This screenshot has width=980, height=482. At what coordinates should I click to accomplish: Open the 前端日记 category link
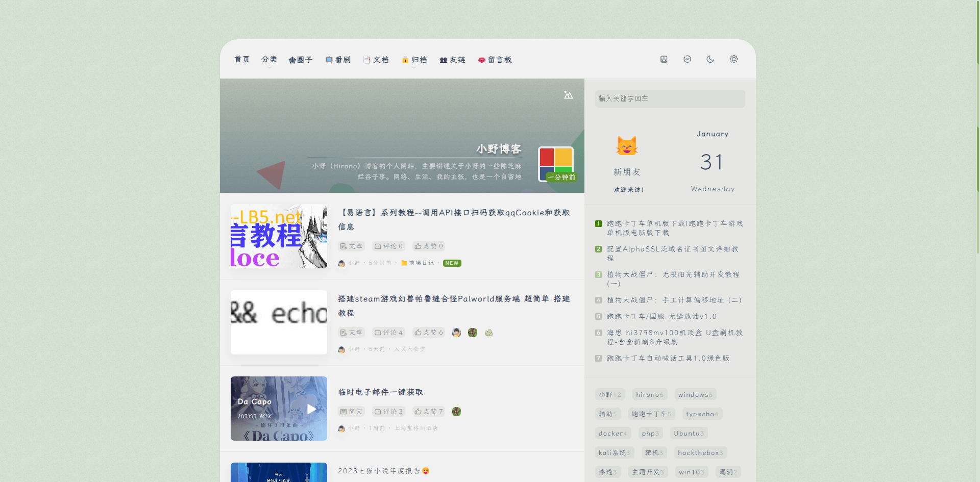click(418, 263)
